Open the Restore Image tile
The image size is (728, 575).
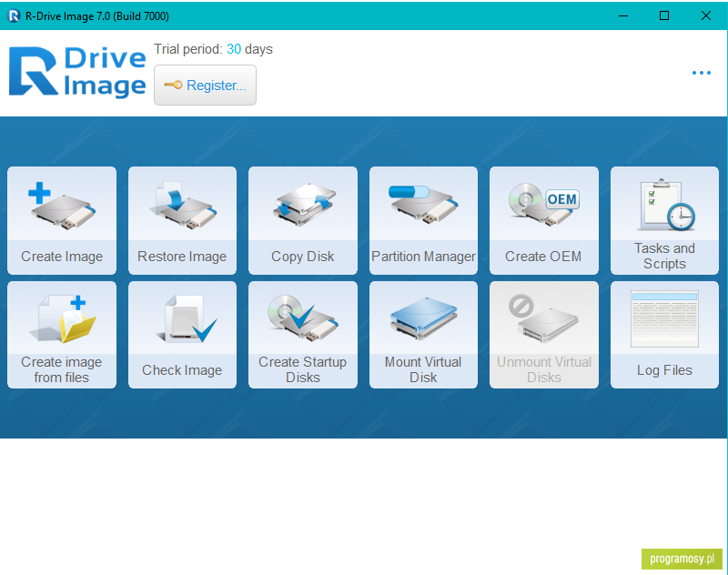pyautogui.click(x=182, y=220)
